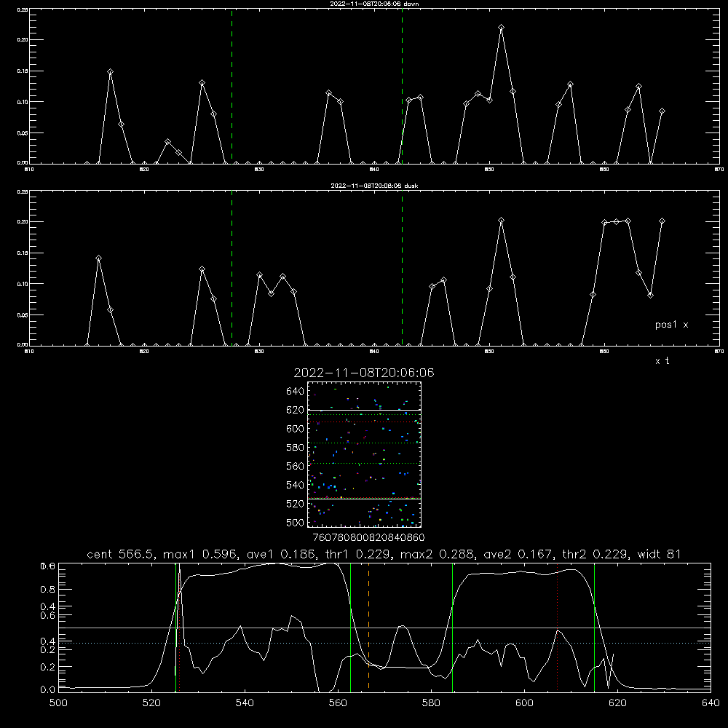Select the 'thr2 0.229' value
The height and width of the screenshot is (728, 728).
pyautogui.click(x=596, y=554)
